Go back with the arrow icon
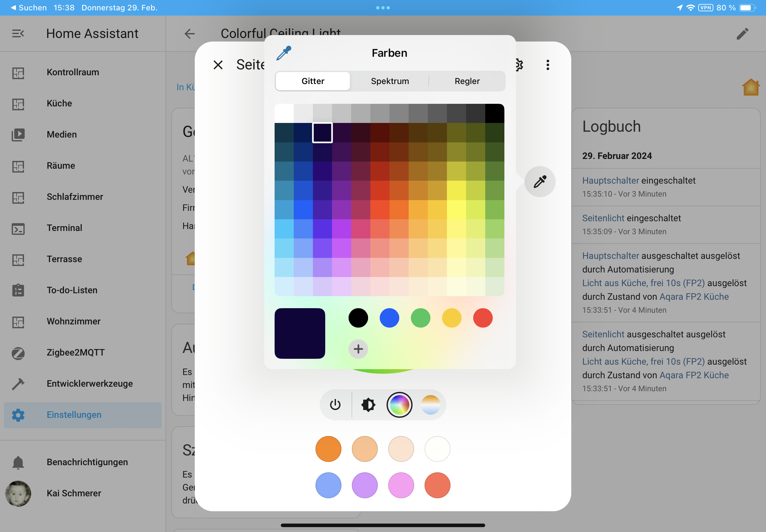Image resolution: width=766 pixels, height=532 pixels. tap(190, 34)
